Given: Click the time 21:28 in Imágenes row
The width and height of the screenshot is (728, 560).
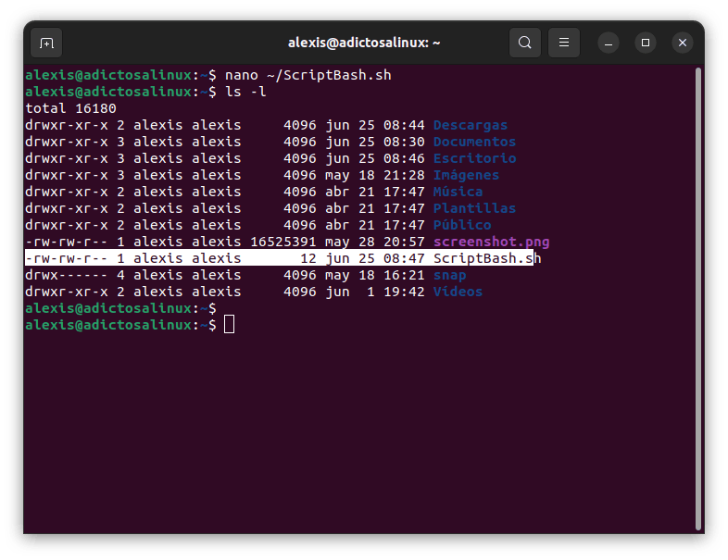Looking at the screenshot, I should 404,175.
